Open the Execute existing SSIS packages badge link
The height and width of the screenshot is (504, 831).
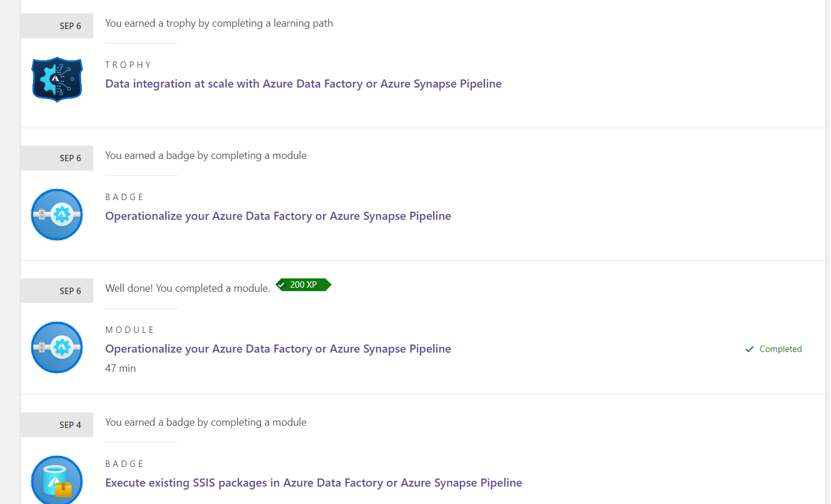click(x=313, y=483)
